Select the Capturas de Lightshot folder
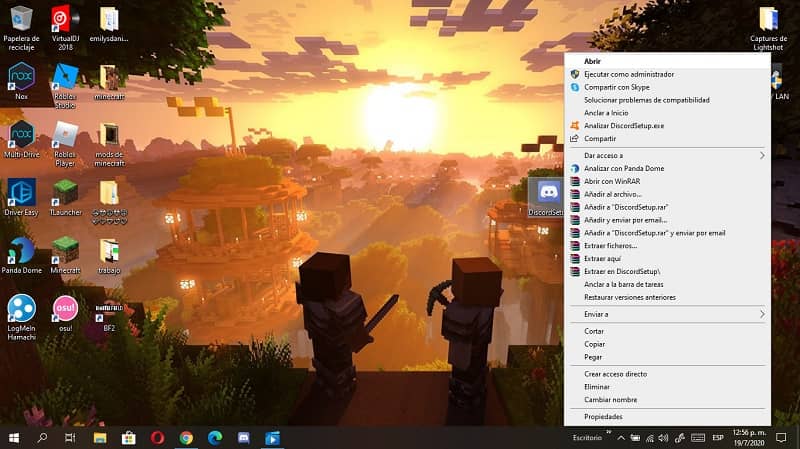800x449 pixels. [x=768, y=28]
